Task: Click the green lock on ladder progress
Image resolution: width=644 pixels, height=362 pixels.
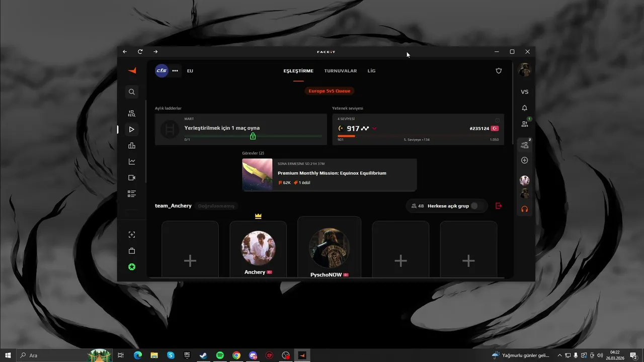Action: coord(253,136)
